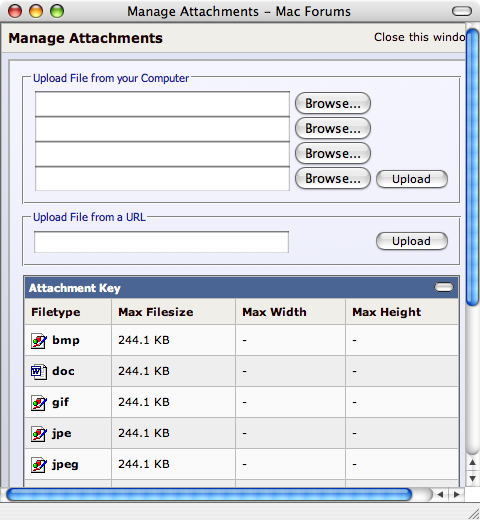
Task: Click the Manage Attachments page heading
Action: (x=86, y=38)
